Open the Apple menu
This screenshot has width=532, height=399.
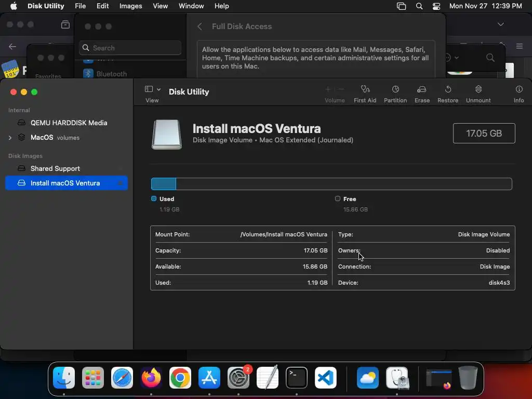pos(14,6)
